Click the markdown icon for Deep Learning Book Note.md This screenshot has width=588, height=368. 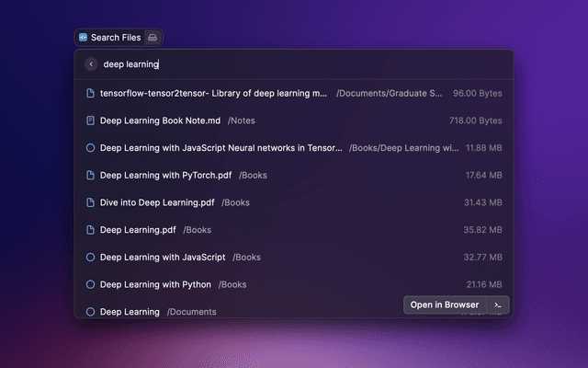[90, 121]
